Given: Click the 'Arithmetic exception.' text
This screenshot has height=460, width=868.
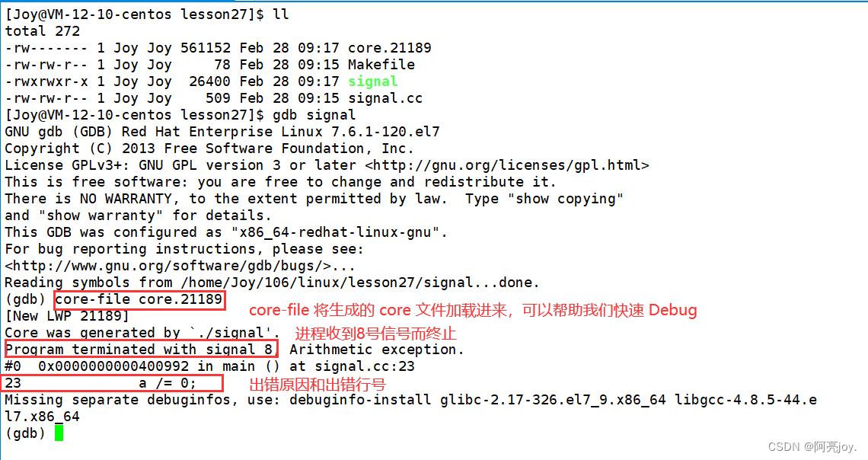Looking at the screenshot, I should tap(377, 350).
